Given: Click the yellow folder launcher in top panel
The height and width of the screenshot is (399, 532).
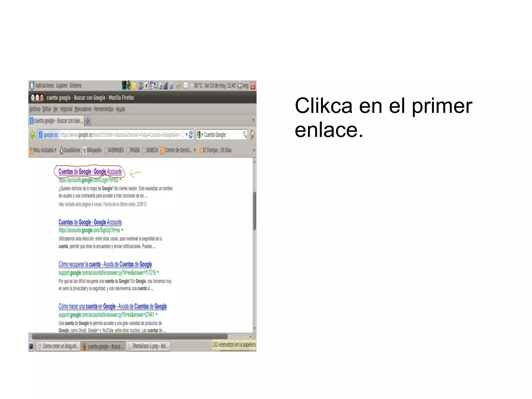Looking at the screenshot, I should pyautogui.click(x=134, y=86).
